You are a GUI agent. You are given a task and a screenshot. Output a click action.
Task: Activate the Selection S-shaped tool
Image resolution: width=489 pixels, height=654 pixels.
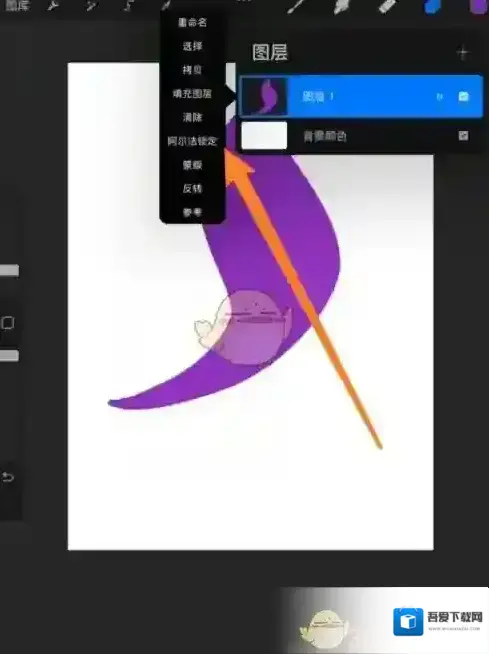pos(129,6)
